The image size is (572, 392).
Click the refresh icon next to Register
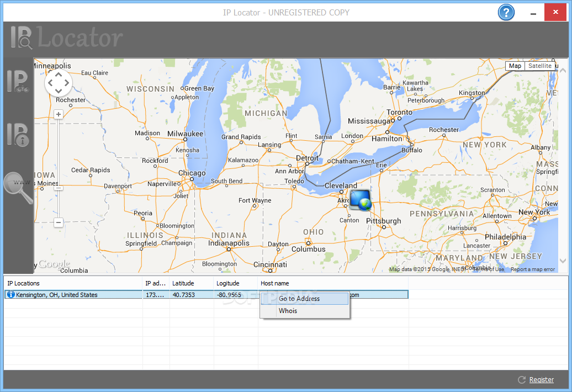[x=522, y=380]
